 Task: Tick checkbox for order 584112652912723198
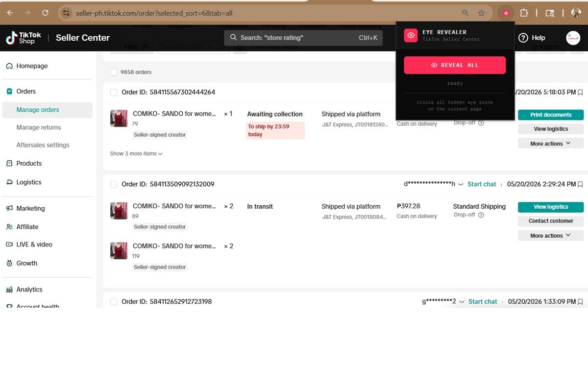[114, 302]
